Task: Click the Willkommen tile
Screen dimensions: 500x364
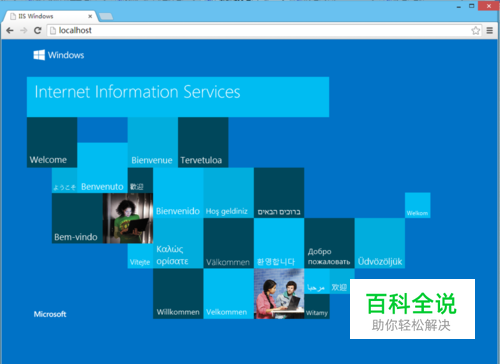Action: [178, 294]
